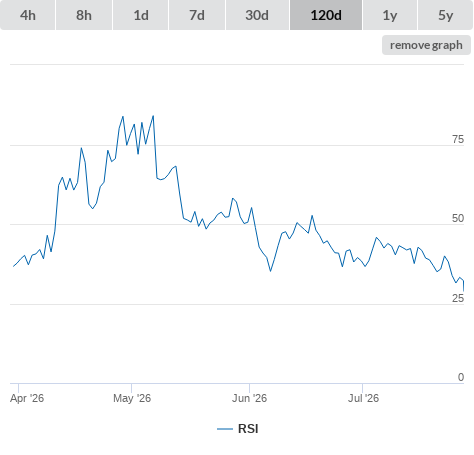Viewport: 474px width, 455px height.
Task: Click the 25 y-axis value label
Action: [458, 298]
